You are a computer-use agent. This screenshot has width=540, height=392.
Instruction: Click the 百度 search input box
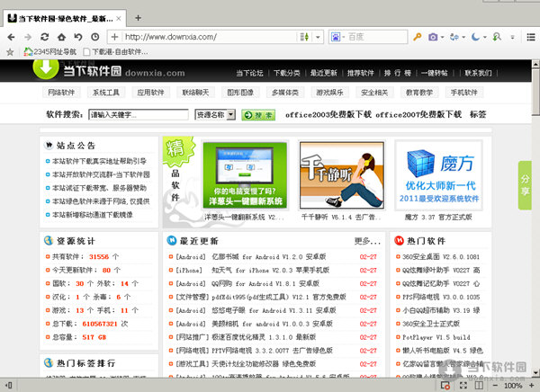click(376, 37)
